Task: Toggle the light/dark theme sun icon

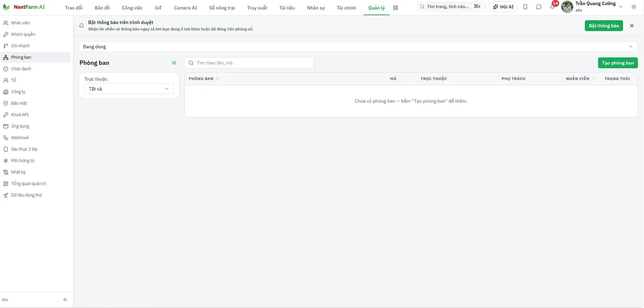Action: click(634, 7)
